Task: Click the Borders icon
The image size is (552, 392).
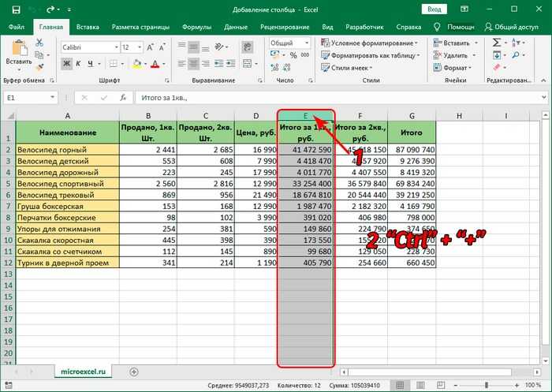Action: (113, 64)
